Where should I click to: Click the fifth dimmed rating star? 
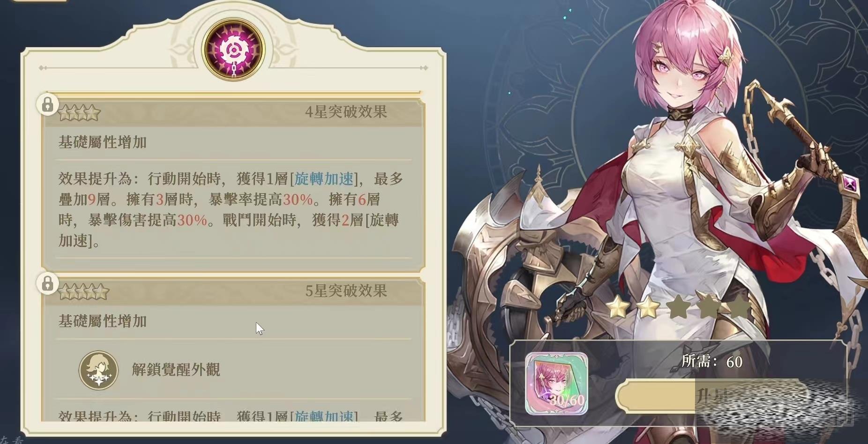click(739, 308)
